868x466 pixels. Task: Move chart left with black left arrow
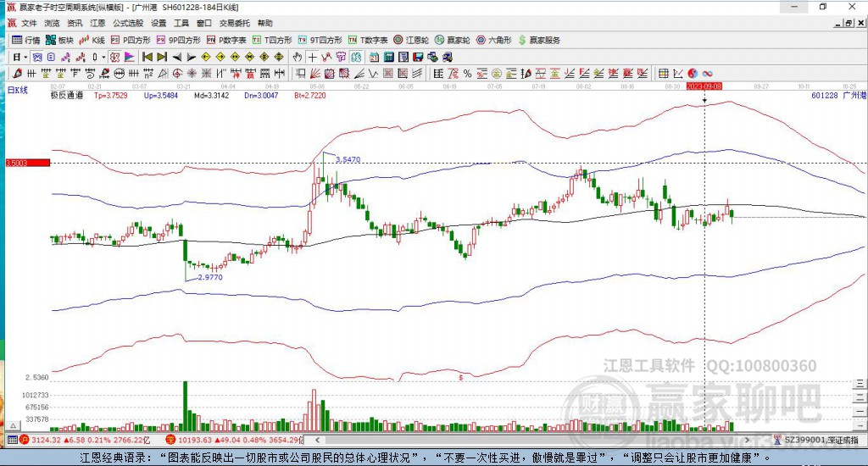click(x=177, y=57)
